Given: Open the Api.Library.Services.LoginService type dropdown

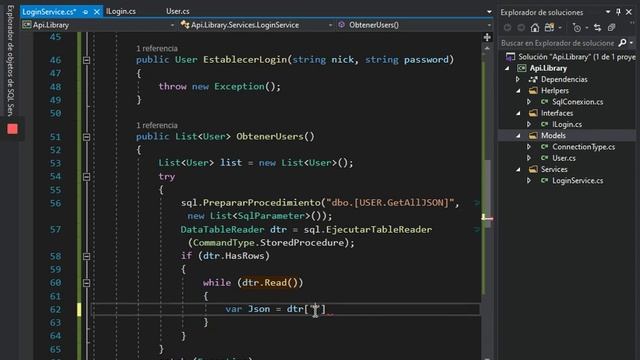Looking at the screenshot, I should pyautogui.click(x=330, y=25).
